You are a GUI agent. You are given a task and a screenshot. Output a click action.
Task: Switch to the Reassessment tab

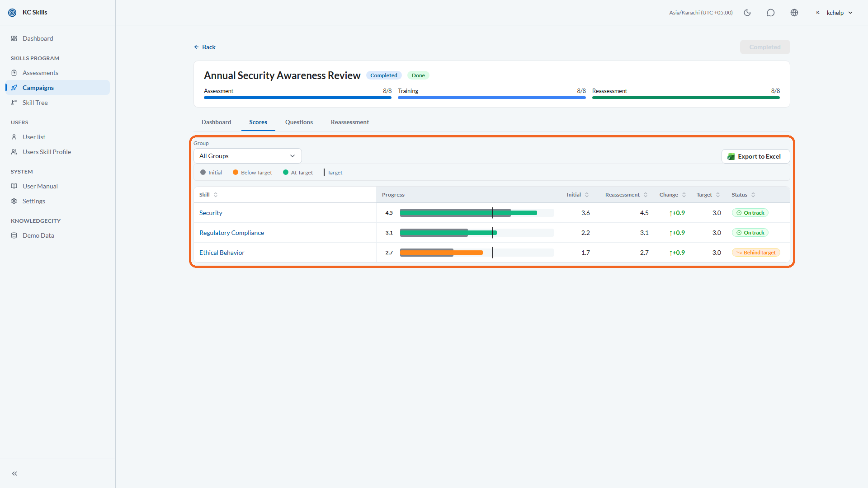tap(349, 122)
